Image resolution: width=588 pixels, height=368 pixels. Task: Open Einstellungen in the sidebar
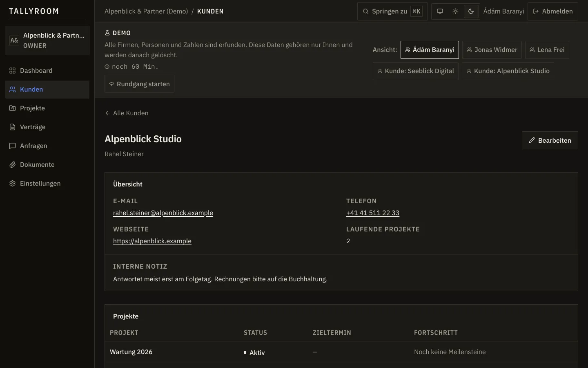pos(47,184)
